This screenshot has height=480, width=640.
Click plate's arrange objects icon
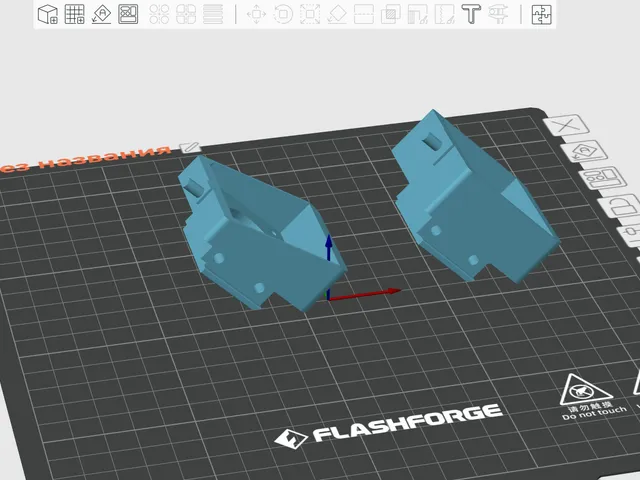[603, 178]
